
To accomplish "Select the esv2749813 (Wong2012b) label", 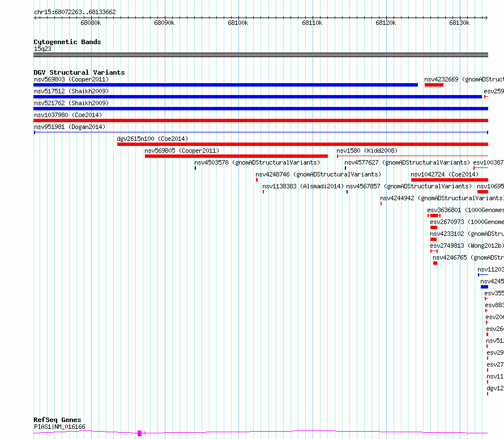I will (467, 246).
